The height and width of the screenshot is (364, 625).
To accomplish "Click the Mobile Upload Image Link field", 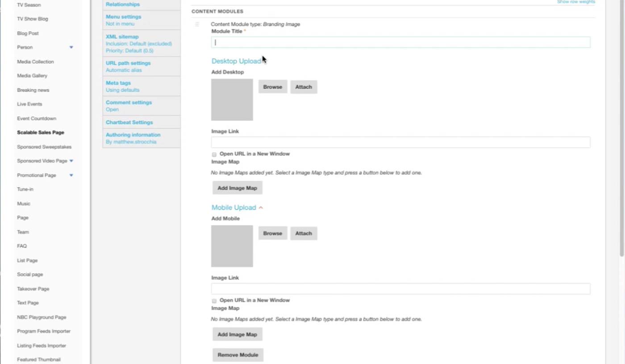I will [x=400, y=289].
